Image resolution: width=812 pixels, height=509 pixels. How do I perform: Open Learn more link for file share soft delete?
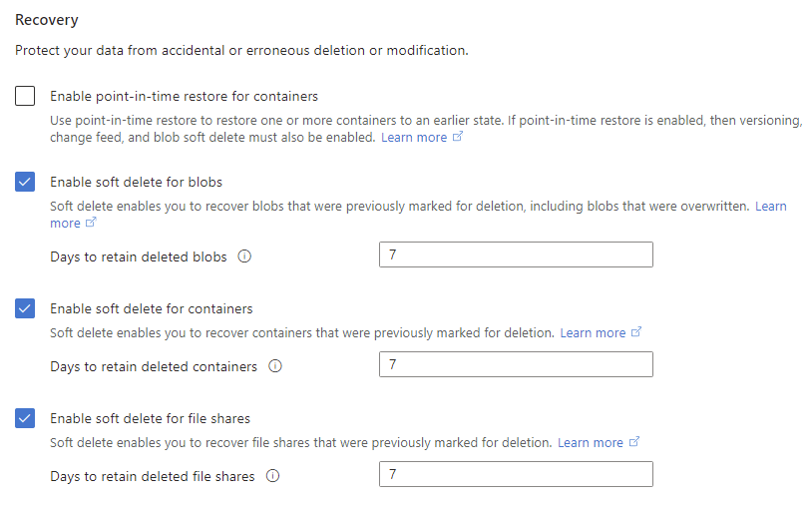point(591,443)
